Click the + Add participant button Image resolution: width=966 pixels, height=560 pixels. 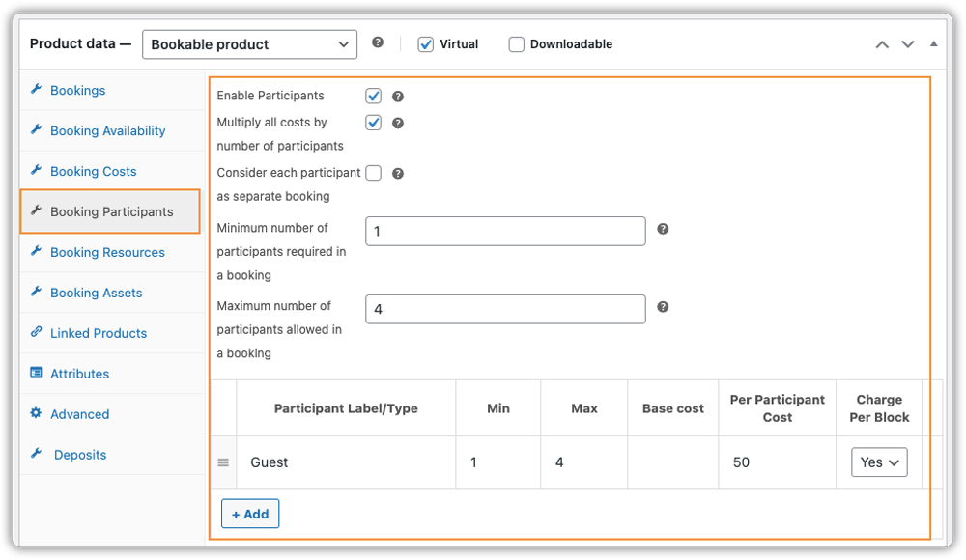click(250, 514)
